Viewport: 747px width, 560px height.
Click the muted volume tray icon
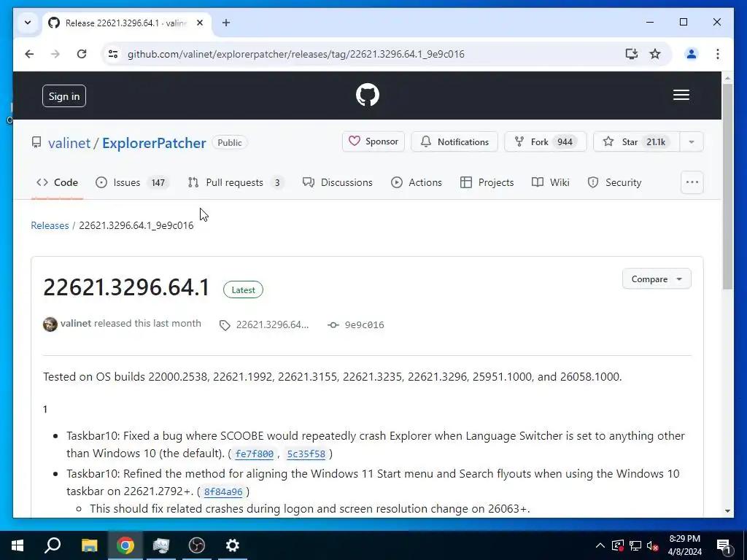tap(652, 545)
